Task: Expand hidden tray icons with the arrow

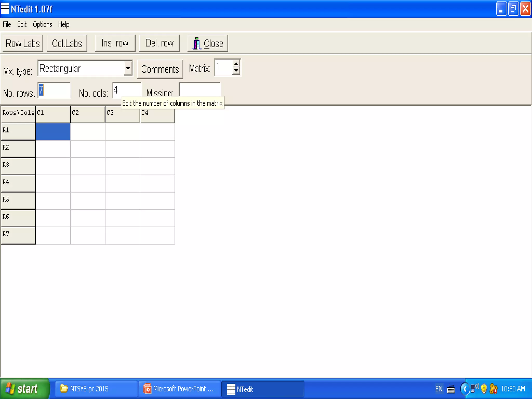Action: click(x=465, y=389)
